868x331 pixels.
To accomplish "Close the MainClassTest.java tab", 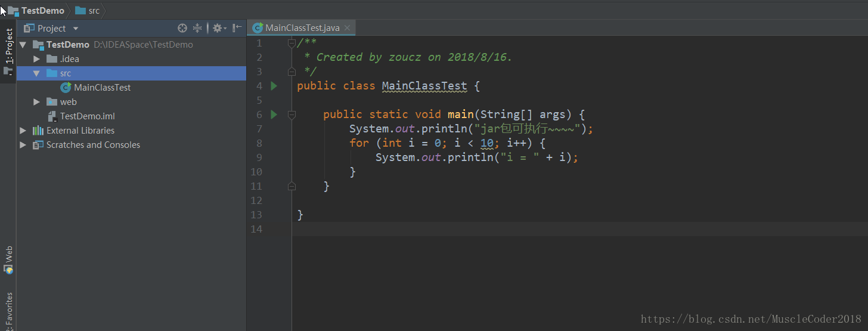I will (x=348, y=27).
